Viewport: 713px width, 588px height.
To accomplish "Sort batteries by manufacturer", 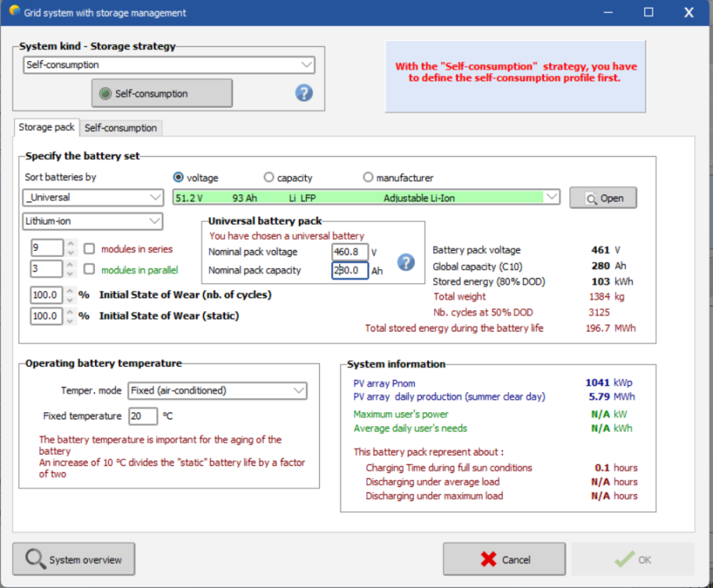I will [368, 178].
